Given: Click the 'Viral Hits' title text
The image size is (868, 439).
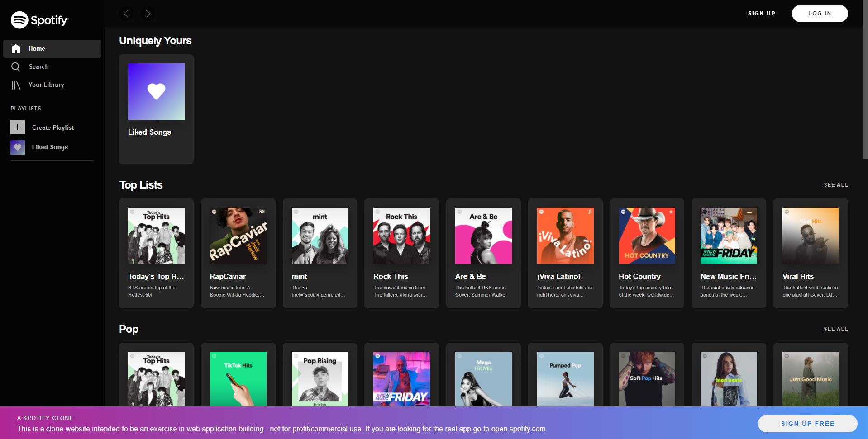Looking at the screenshot, I should (798, 276).
